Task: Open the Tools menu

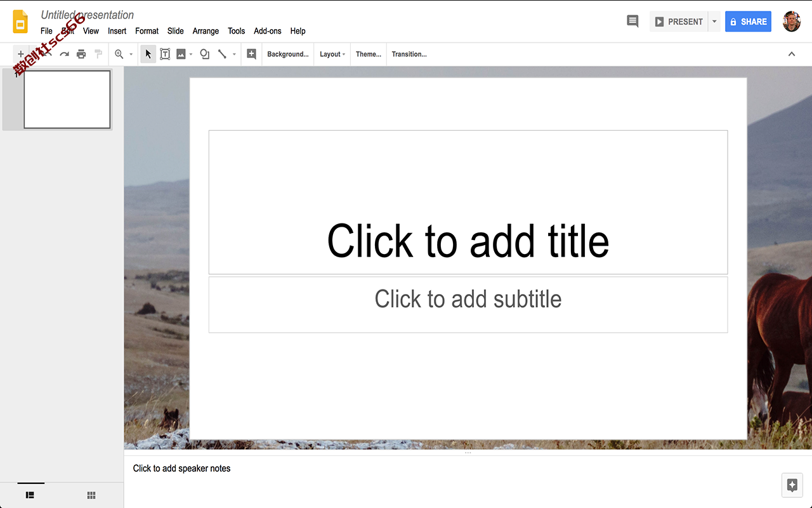Action: (x=237, y=30)
